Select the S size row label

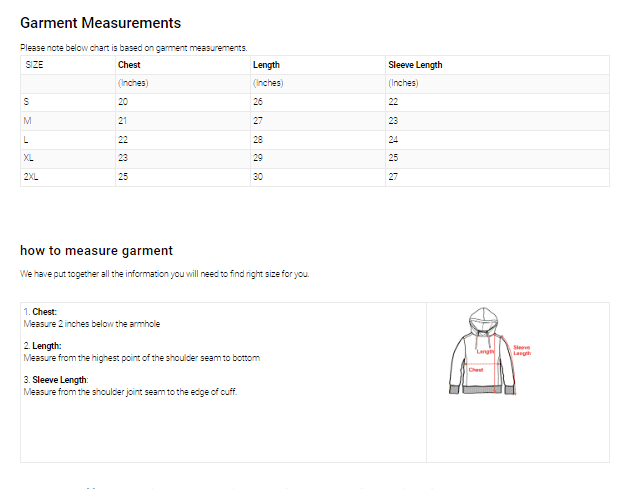coord(26,102)
